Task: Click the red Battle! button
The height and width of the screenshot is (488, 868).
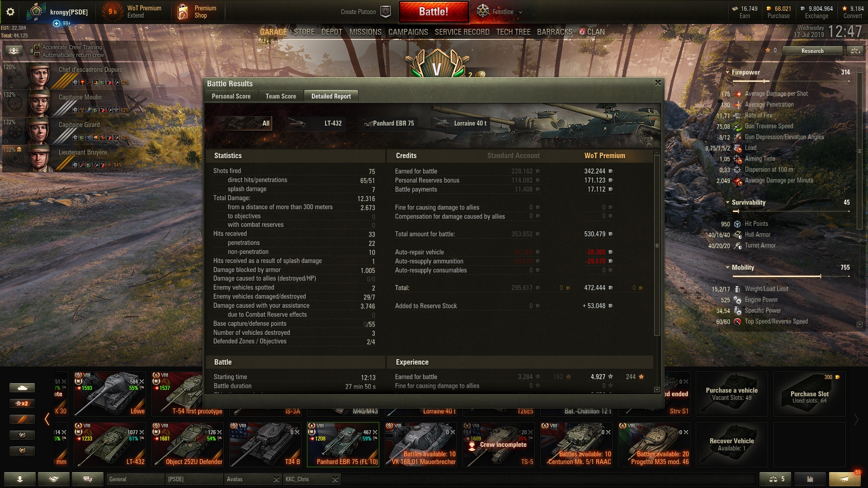Action: coord(434,12)
